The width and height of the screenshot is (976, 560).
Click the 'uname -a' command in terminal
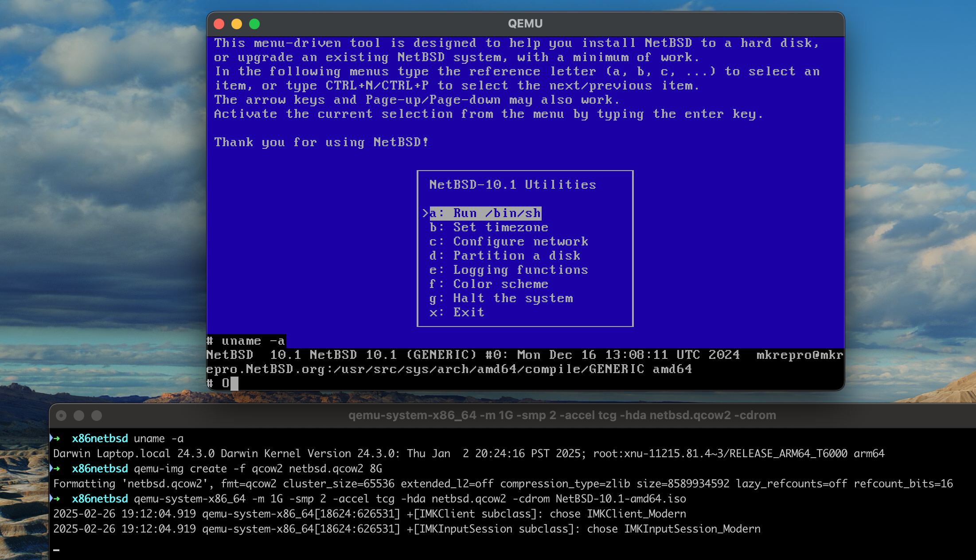tap(159, 439)
